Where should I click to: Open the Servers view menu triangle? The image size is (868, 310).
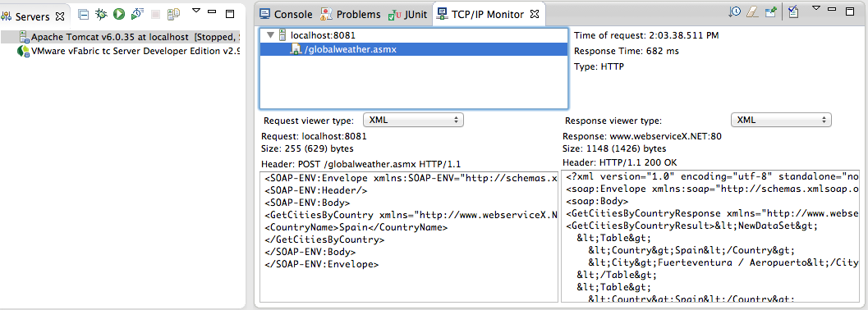tap(196, 10)
